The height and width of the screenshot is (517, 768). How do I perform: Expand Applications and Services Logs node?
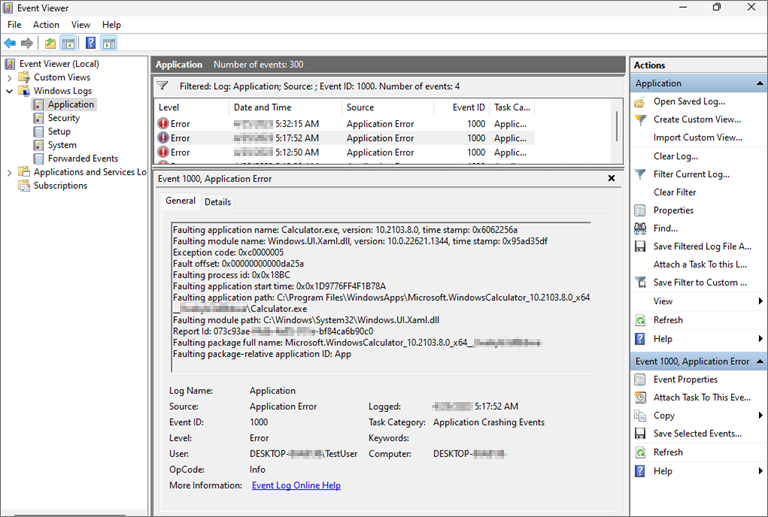[10, 172]
